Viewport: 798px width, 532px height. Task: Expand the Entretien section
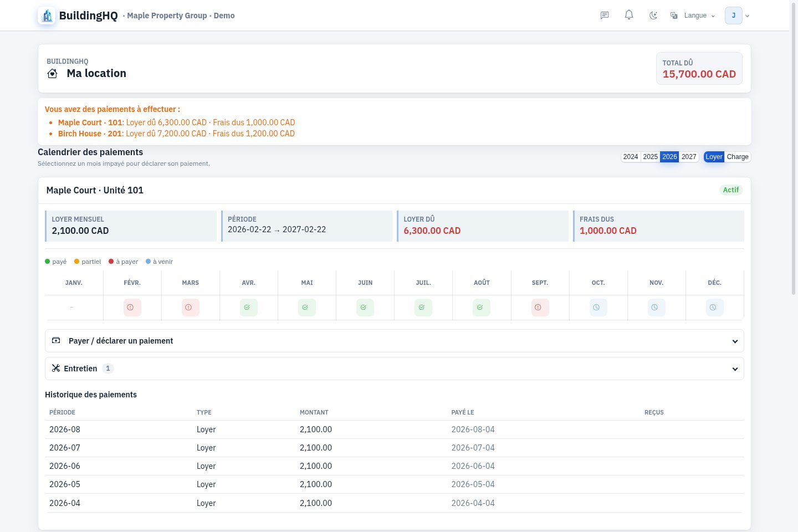click(x=394, y=369)
